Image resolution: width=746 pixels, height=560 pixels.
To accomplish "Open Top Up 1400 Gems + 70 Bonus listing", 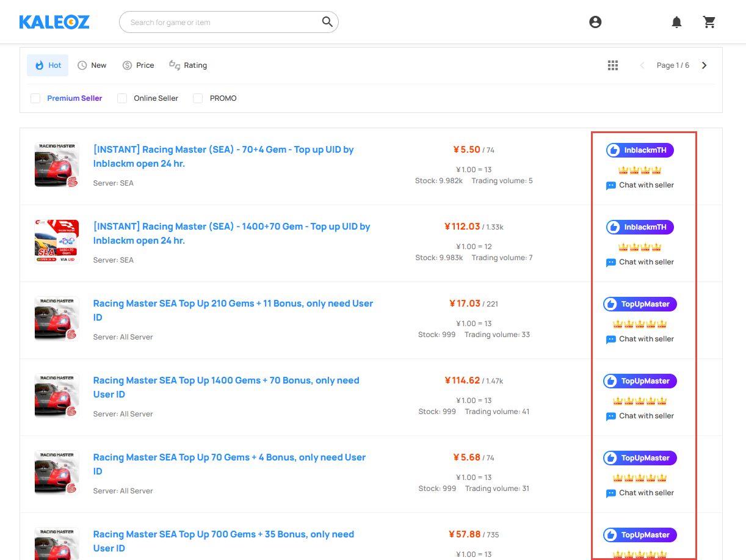I will click(226, 387).
